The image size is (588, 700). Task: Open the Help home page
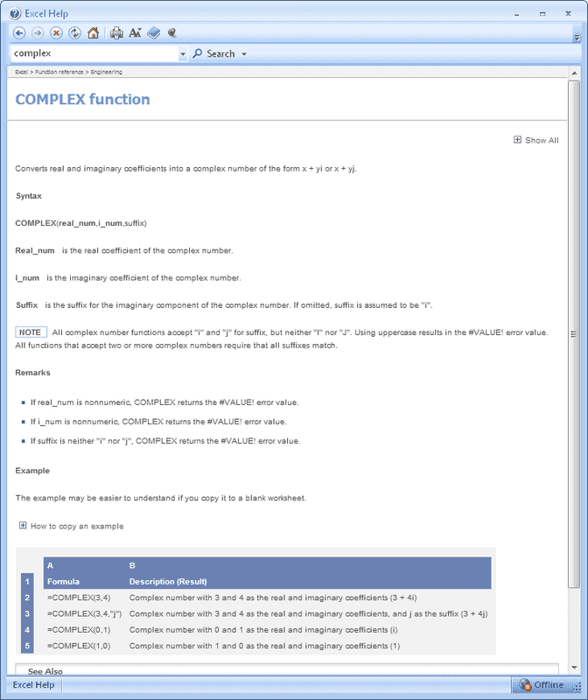coord(94,33)
